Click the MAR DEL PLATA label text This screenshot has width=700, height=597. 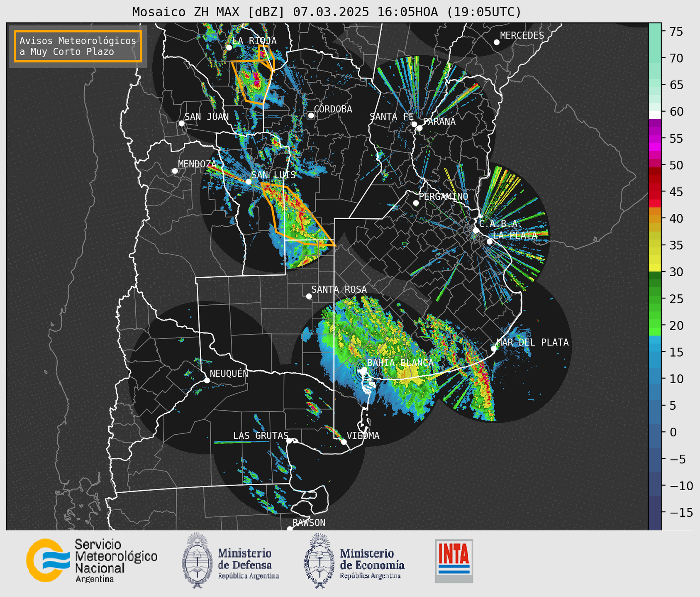click(x=533, y=343)
